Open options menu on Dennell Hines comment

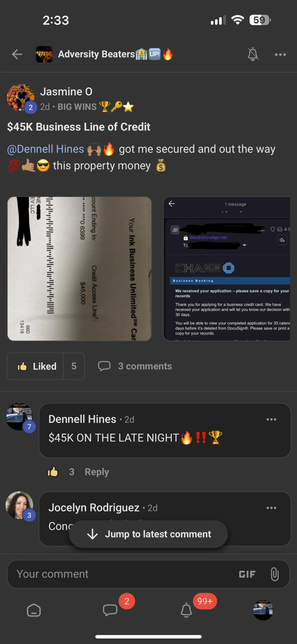[x=271, y=420]
